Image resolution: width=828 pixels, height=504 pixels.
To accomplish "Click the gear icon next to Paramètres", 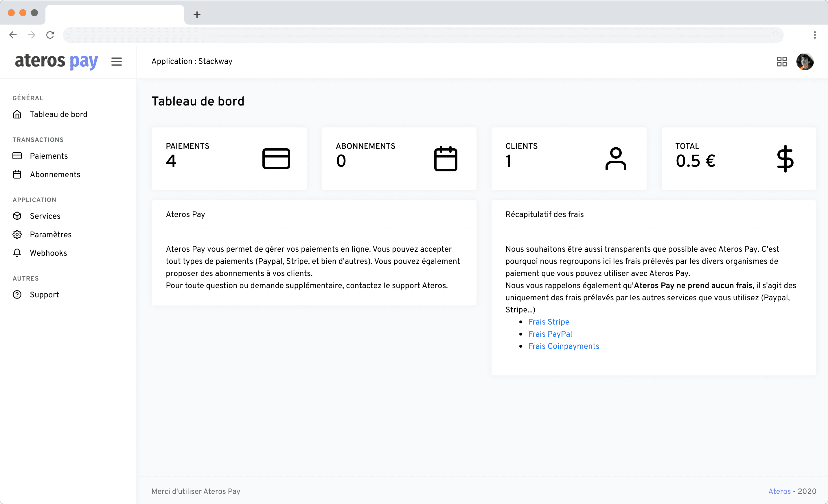I will [x=17, y=234].
